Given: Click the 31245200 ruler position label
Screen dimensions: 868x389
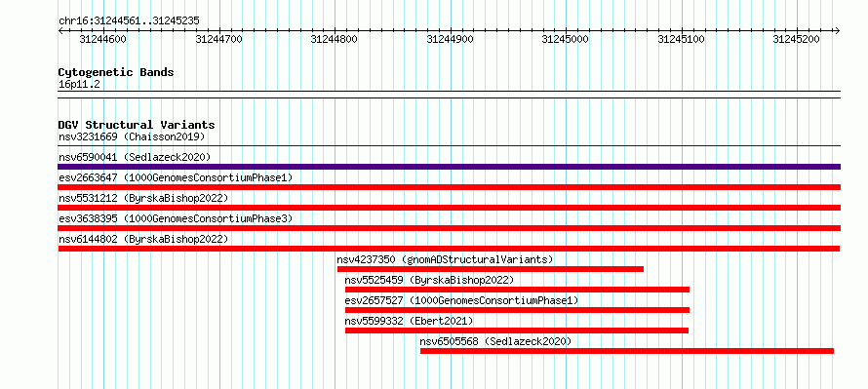Looking at the screenshot, I should [x=796, y=39].
